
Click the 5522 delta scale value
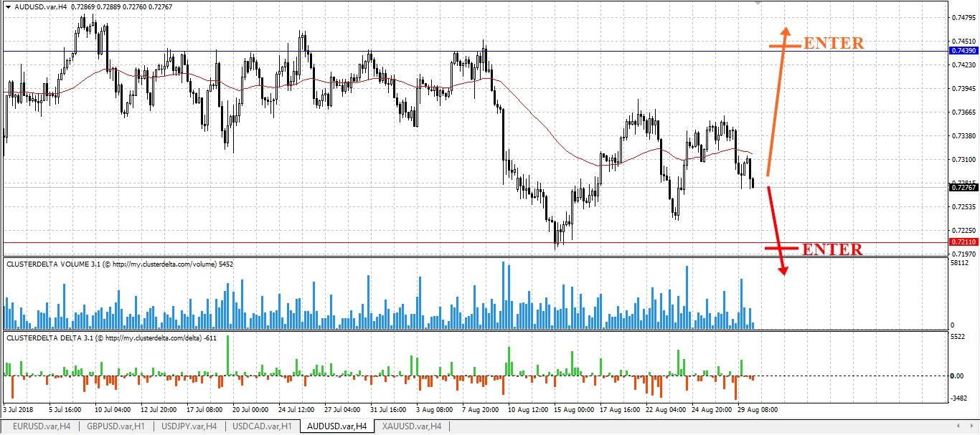(958, 336)
